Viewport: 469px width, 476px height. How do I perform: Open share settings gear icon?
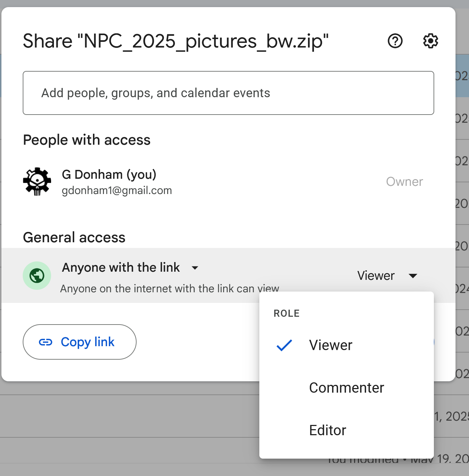point(430,41)
